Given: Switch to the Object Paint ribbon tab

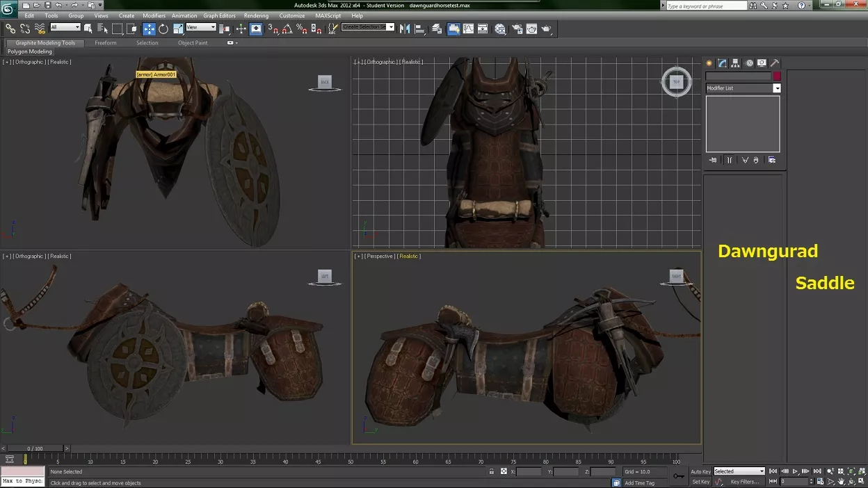Looking at the screenshot, I should click(x=193, y=43).
